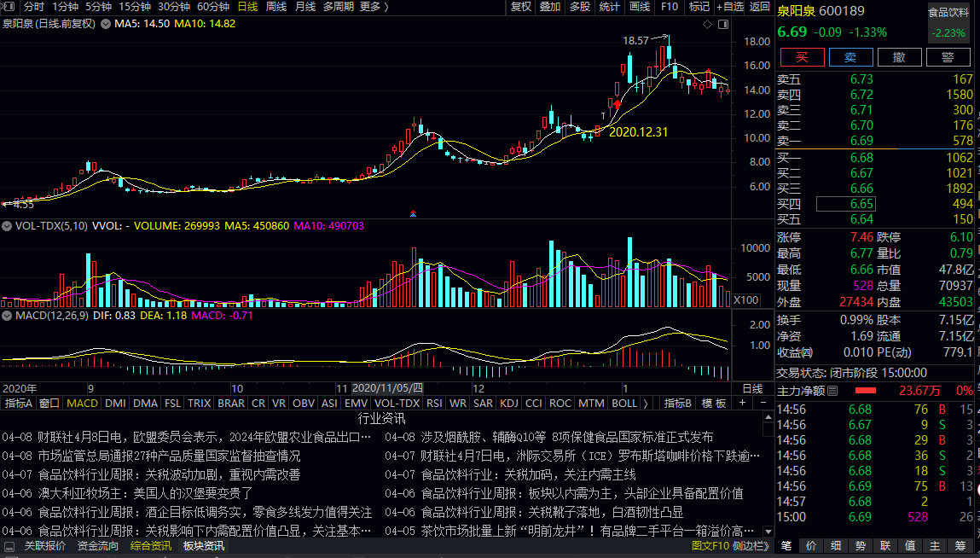Select the 势 trend tab
Screen dimensions: 980x558
coord(861,546)
